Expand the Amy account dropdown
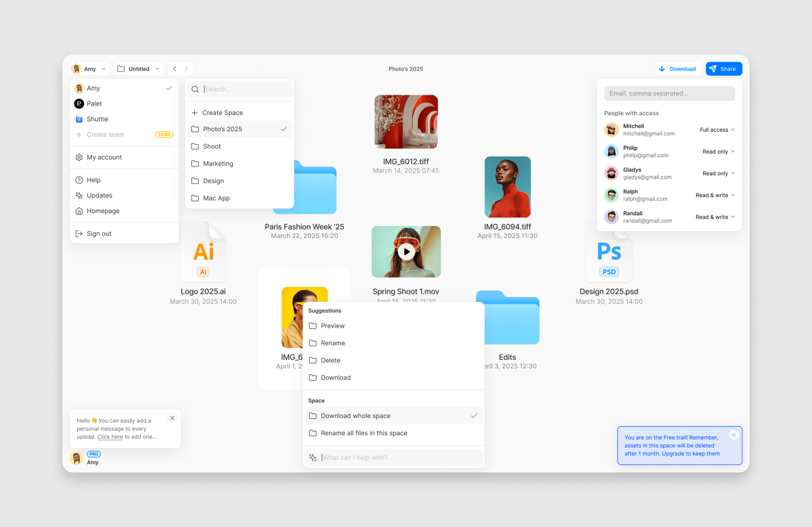The height and width of the screenshot is (527, 812). (x=90, y=69)
